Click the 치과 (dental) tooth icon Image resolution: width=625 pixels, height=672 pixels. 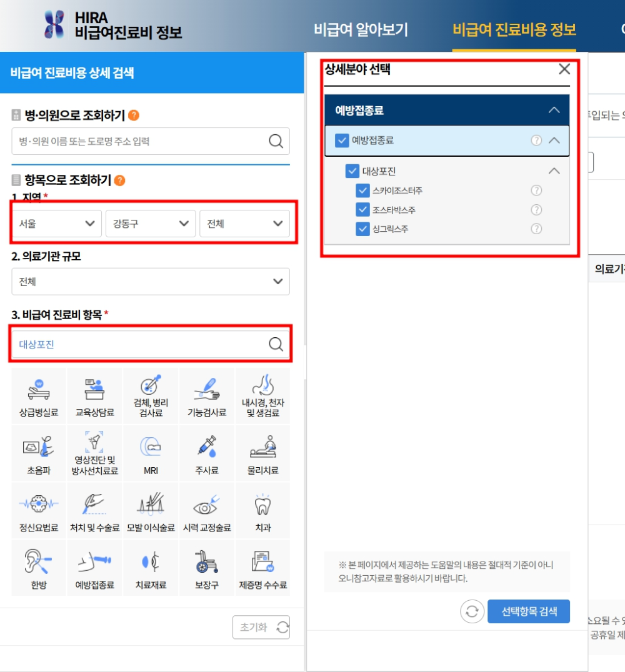[x=262, y=510]
